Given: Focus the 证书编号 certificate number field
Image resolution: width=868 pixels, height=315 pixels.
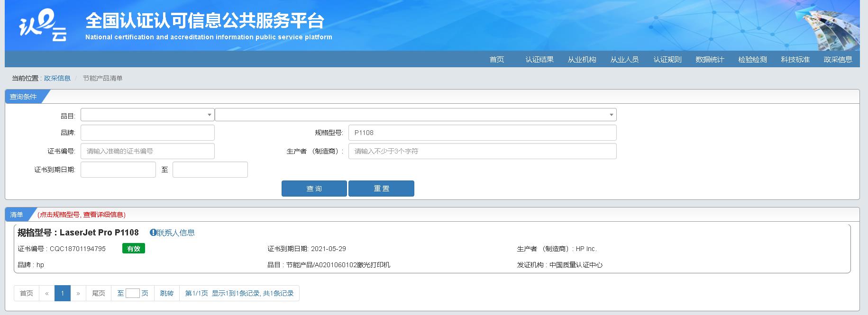Looking at the screenshot, I should [x=147, y=151].
